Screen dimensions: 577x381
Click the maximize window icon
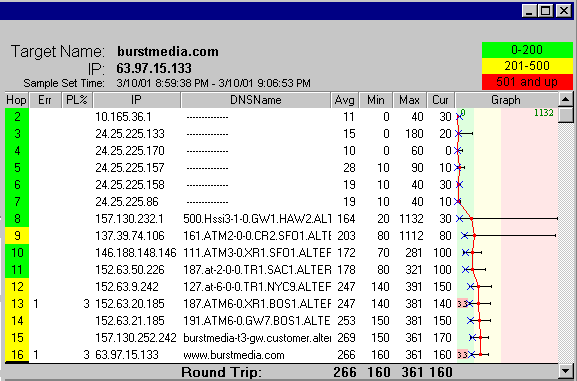546,11
